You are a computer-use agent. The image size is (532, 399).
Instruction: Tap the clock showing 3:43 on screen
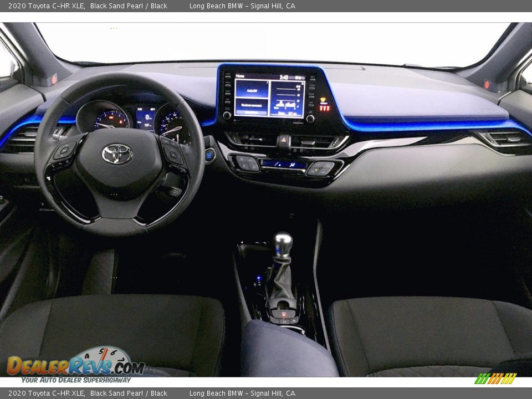(x=283, y=76)
